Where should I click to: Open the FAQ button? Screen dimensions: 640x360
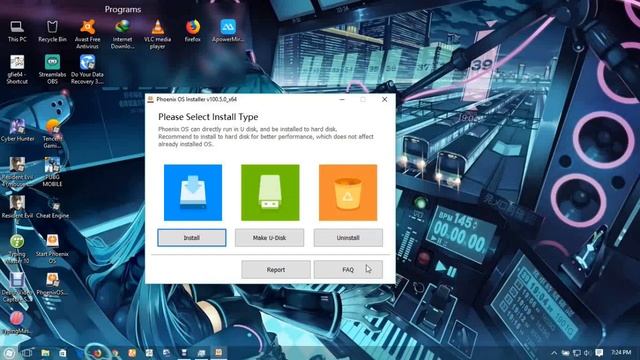click(x=348, y=269)
